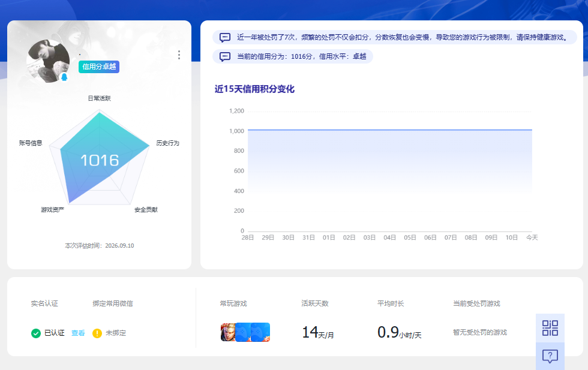Open the help question mark icon
Screen dimensions: 588x370
(x=550, y=356)
